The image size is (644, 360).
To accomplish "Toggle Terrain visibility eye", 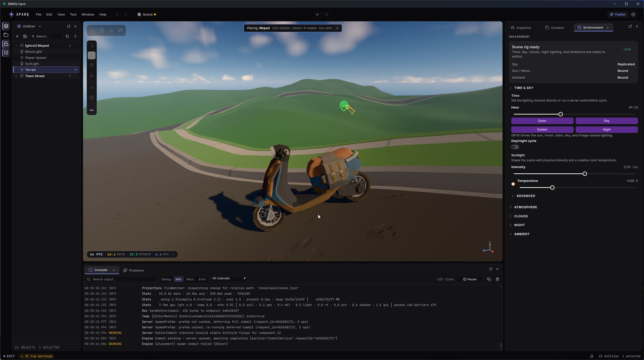I will (x=75, y=70).
